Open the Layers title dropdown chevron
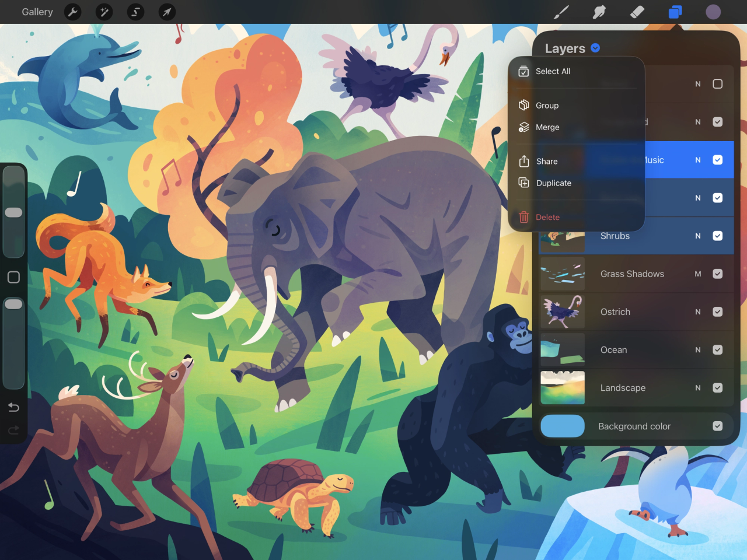747x560 pixels. click(x=595, y=48)
